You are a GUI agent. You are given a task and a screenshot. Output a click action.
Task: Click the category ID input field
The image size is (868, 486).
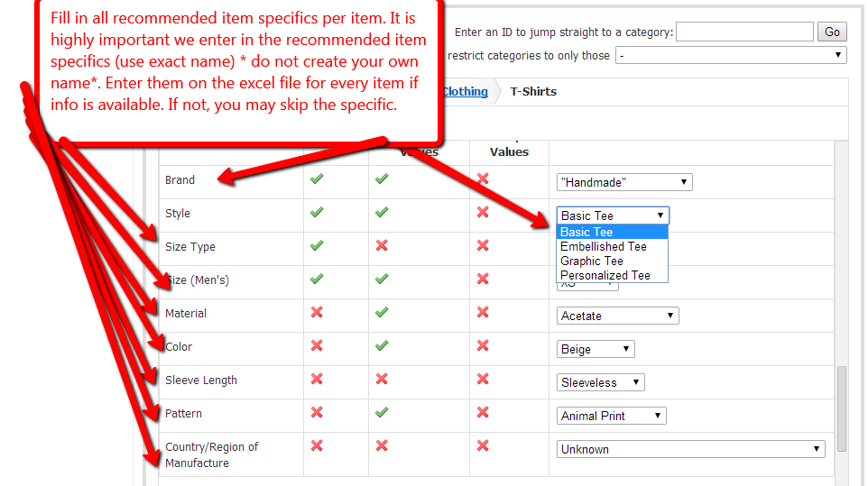click(744, 32)
